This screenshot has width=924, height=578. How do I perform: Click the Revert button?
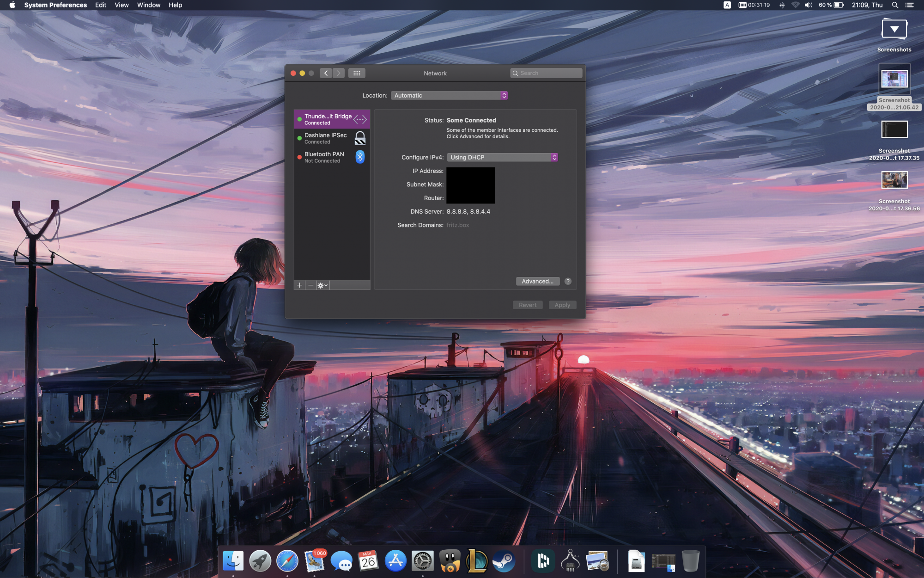point(528,305)
